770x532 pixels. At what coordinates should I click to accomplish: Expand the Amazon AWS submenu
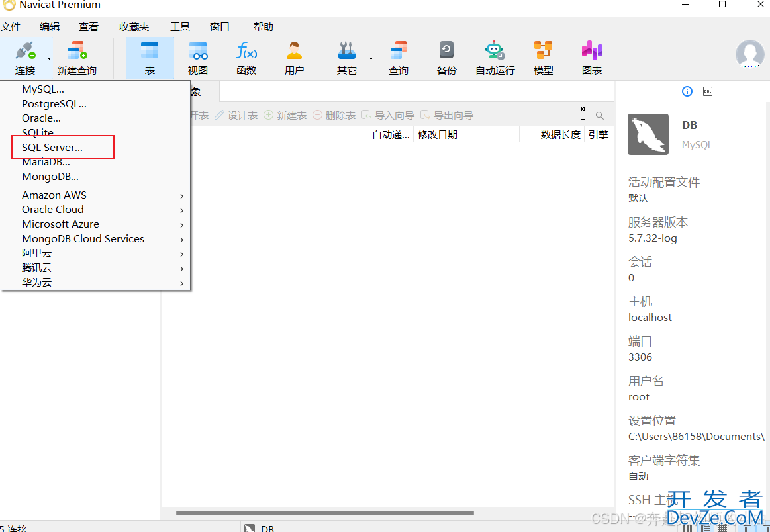(x=96, y=195)
